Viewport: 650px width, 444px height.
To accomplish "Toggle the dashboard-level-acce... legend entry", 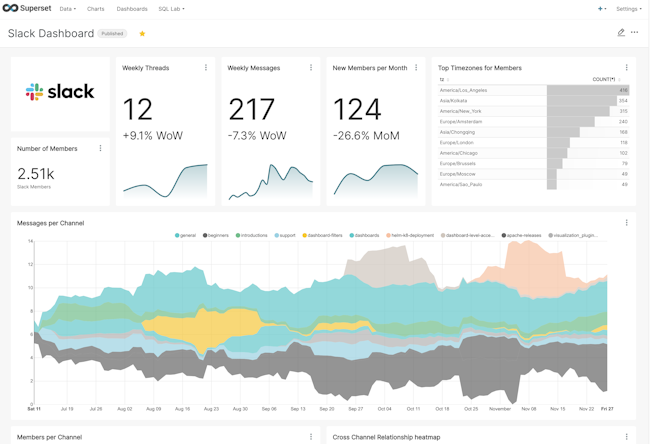I will tap(467, 235).
